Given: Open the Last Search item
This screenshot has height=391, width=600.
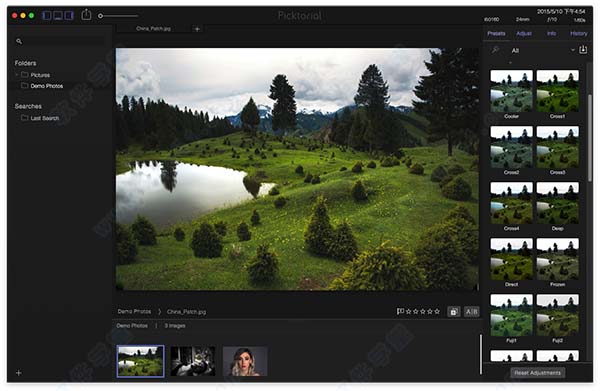Looking at the screenshot, I should [40, 118].
